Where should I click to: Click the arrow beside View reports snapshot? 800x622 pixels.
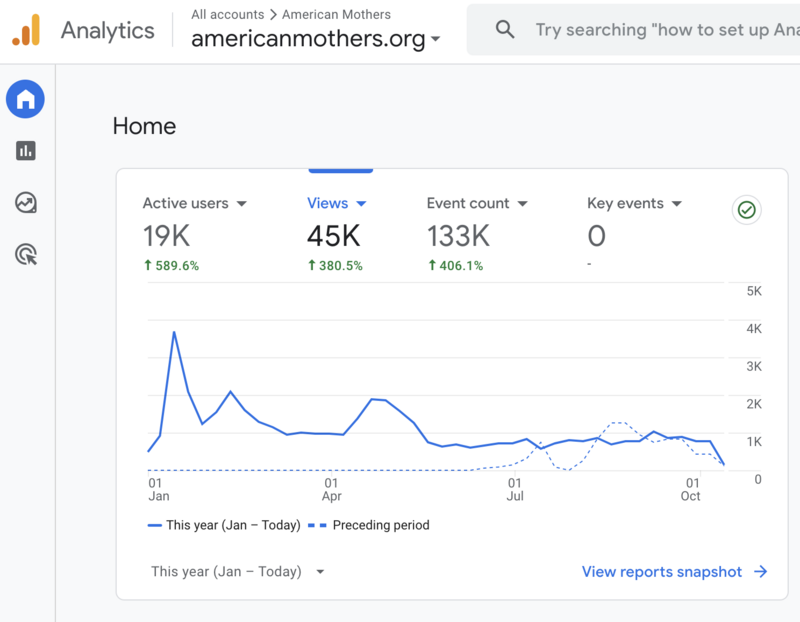(x=761, y=571)
